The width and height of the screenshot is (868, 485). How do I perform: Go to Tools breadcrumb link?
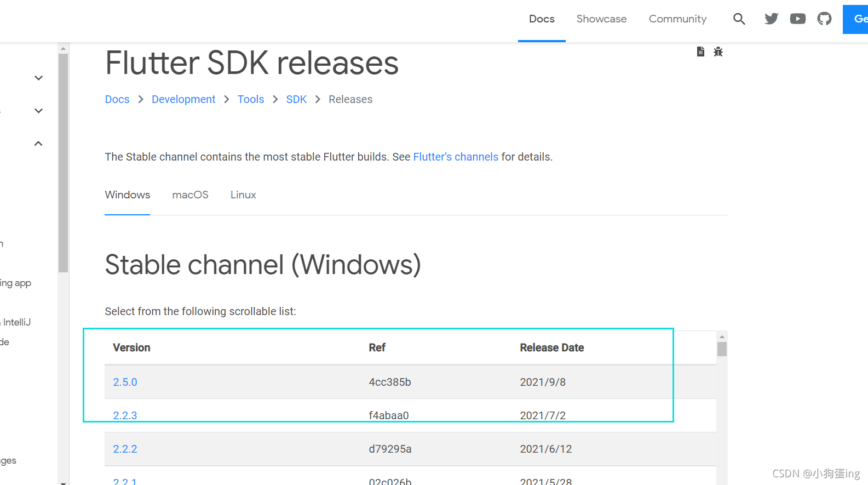(x=251, y=99)
